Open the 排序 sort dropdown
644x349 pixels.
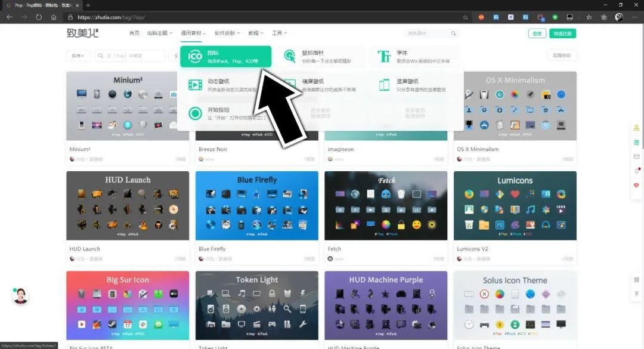pos(78,55)
